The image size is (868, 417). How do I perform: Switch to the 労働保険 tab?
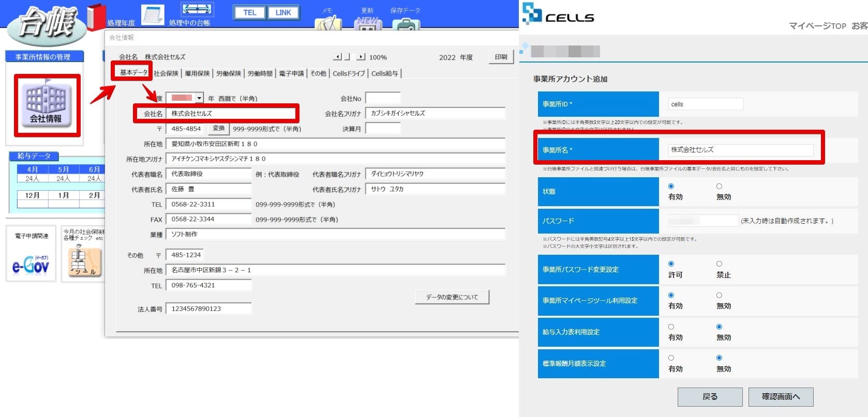[229, 73]
